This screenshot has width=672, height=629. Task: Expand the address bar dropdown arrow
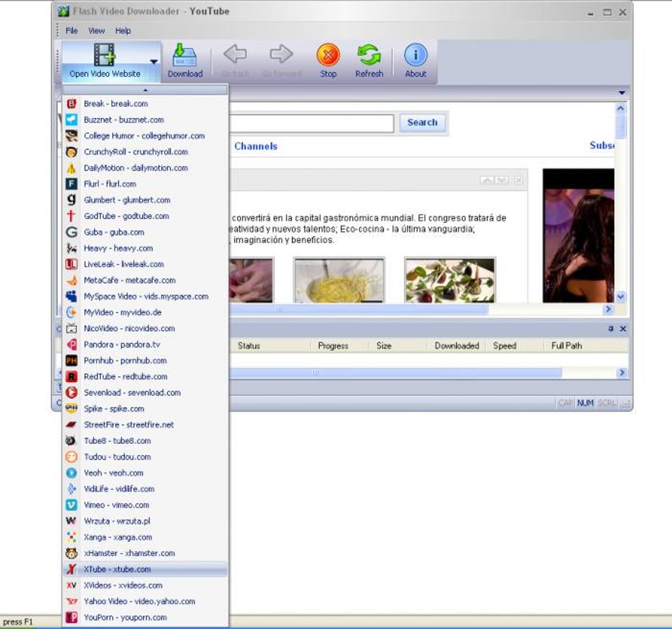tap(622, 92)
